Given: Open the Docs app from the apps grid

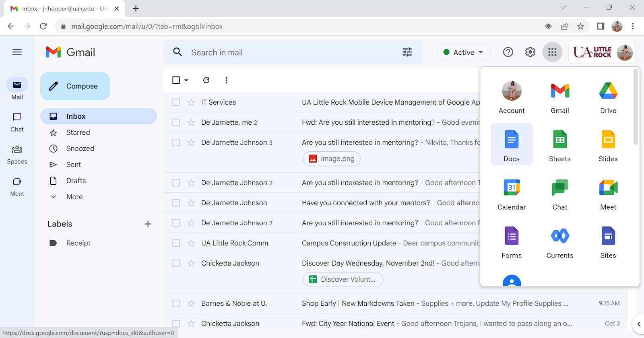Looking at the screenshot, I should click(x=512, y=144).
